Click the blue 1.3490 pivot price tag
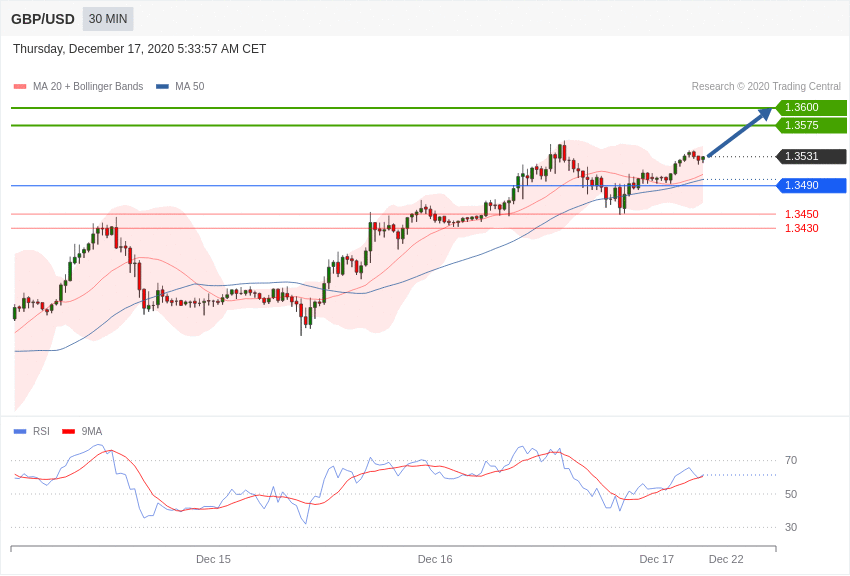The image size is (850, 576). point(811,186)
